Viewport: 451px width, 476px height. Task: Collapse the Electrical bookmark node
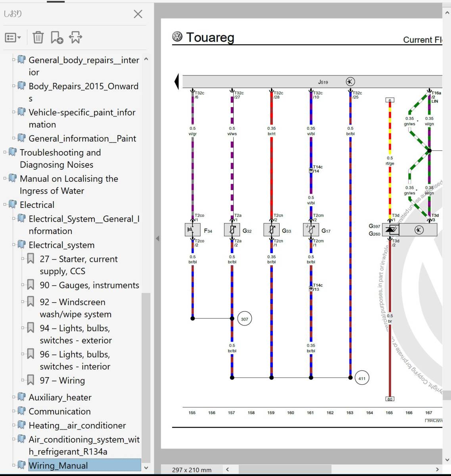tap(5, 205)
